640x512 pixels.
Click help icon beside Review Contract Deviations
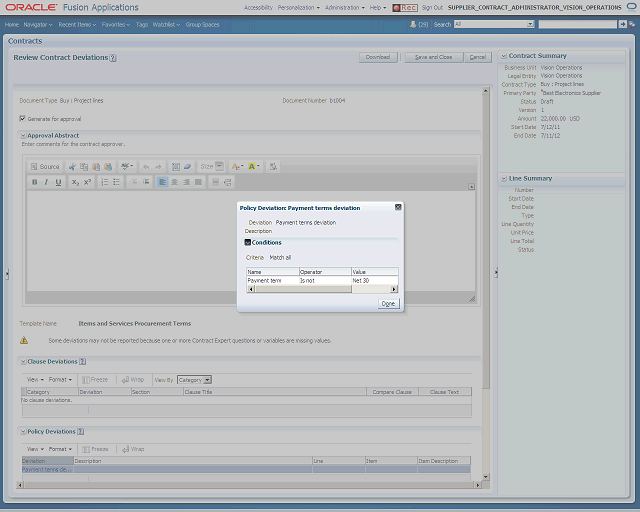pyautogui.click(x=113, y=58)
